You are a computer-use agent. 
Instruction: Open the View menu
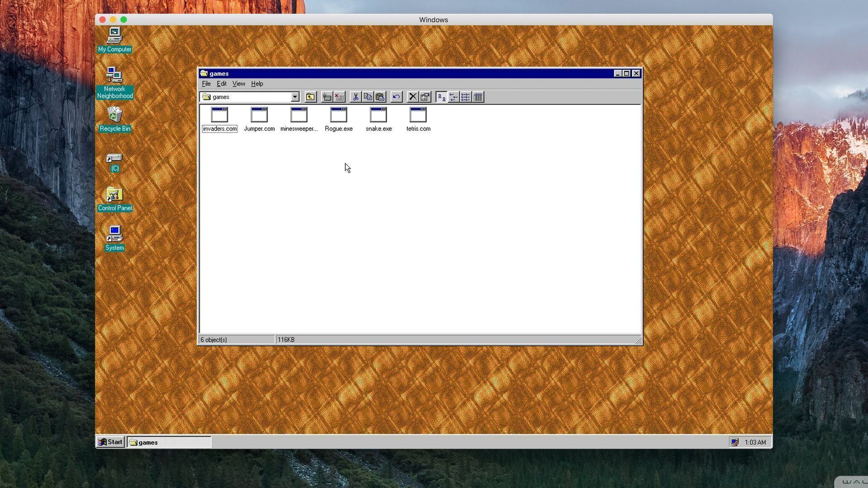pos(239,84)
